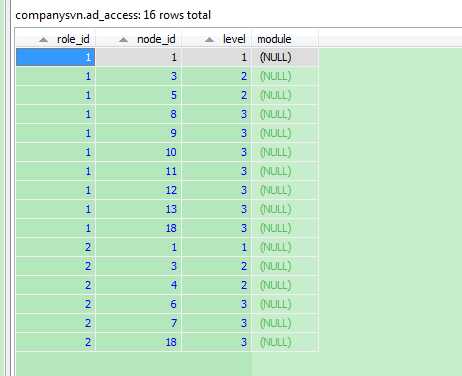
Task: Click the module column header
Action: [285, 39]
